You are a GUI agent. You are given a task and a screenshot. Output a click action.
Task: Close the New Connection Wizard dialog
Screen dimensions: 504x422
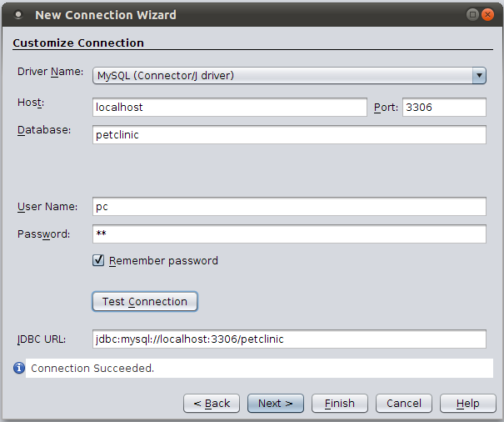(x=488, y=14)
